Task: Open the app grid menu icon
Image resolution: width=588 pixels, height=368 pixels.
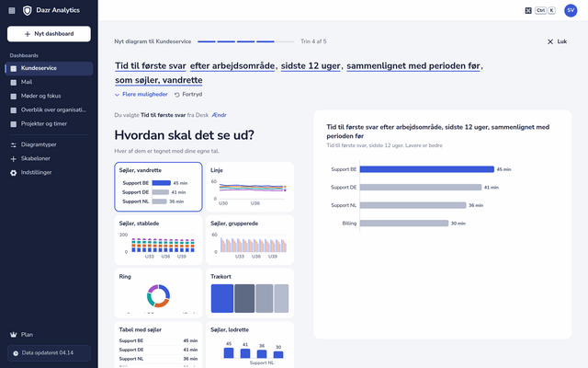Action: [x=12, y=10]
